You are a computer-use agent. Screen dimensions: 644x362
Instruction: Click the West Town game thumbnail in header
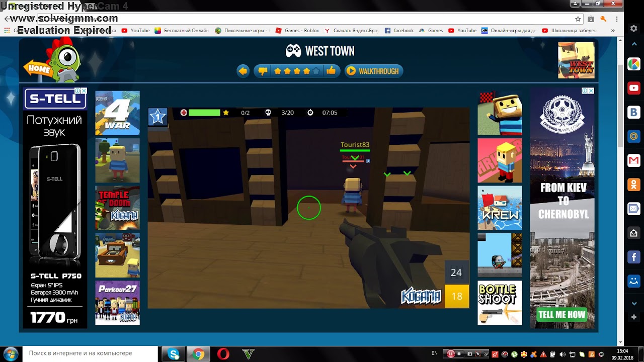(576, 60)
